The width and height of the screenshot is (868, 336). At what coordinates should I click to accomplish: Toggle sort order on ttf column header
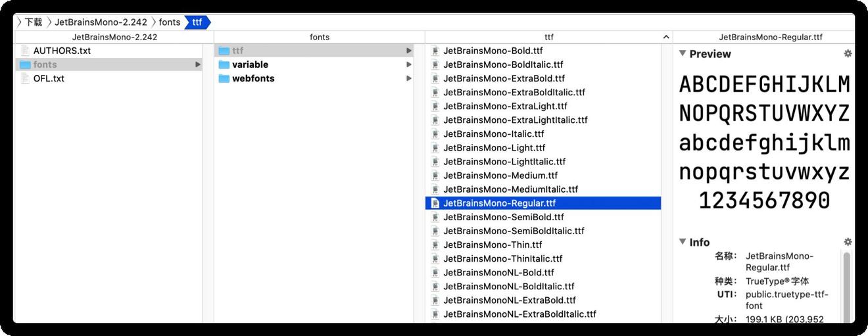666,37
